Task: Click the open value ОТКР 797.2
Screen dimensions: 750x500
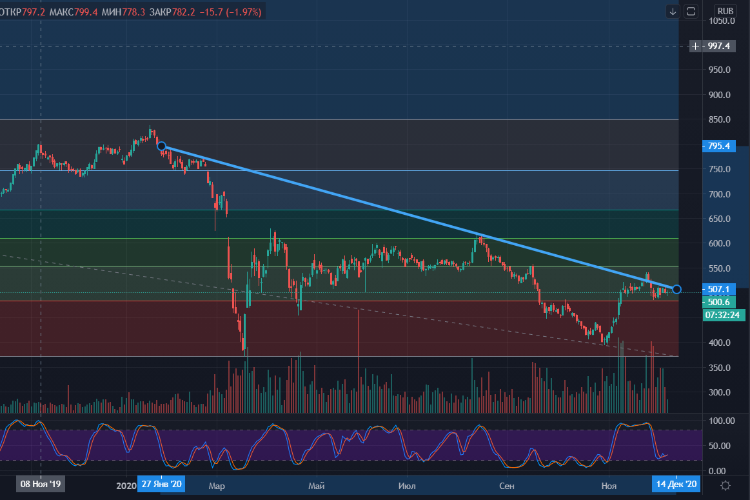Action: 22,12
